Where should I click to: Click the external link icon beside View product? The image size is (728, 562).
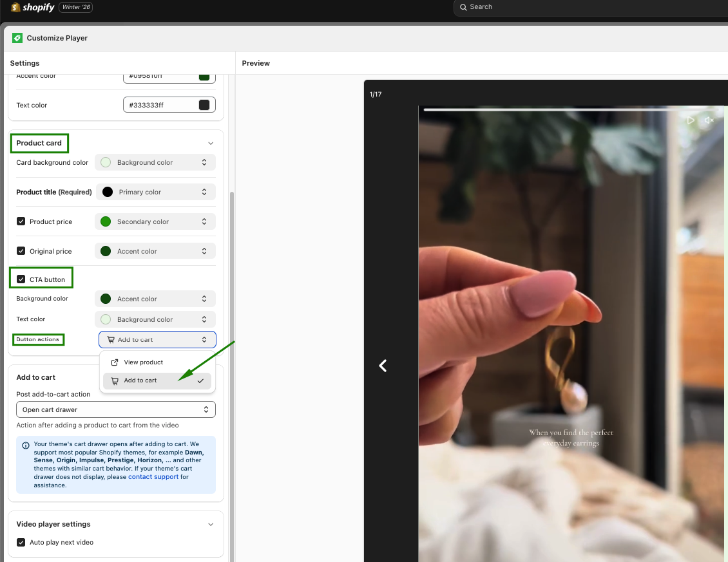point(115,362)
